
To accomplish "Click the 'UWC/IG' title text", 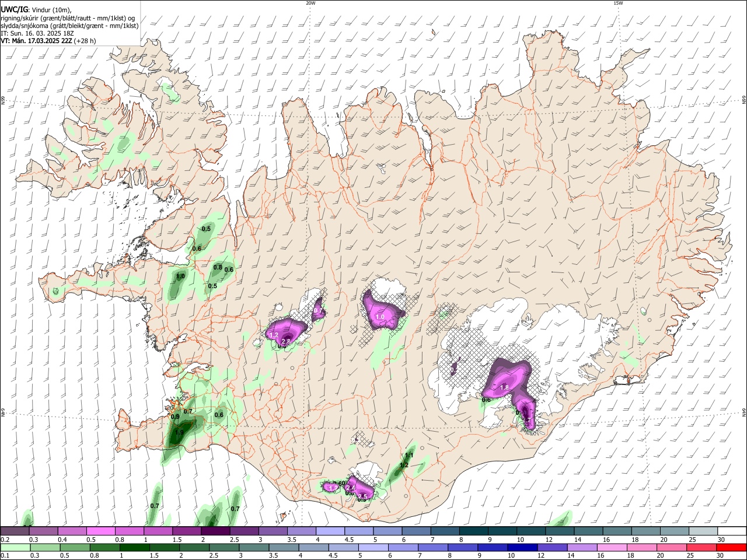I will click(13, 10).
